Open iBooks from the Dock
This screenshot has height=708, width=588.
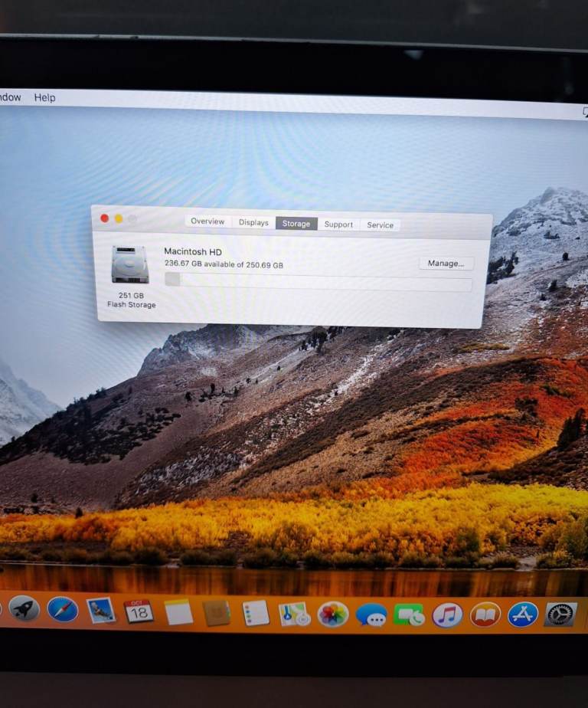pos(485,615)
